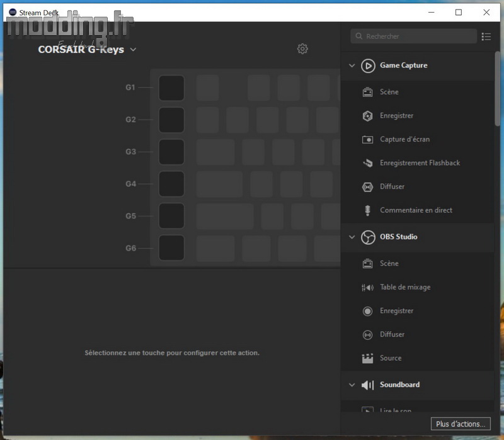Viewport: 504px width, 440px height.
Task: Click the OBS Studio Diffuser icon
Action: tap(367, 335)
